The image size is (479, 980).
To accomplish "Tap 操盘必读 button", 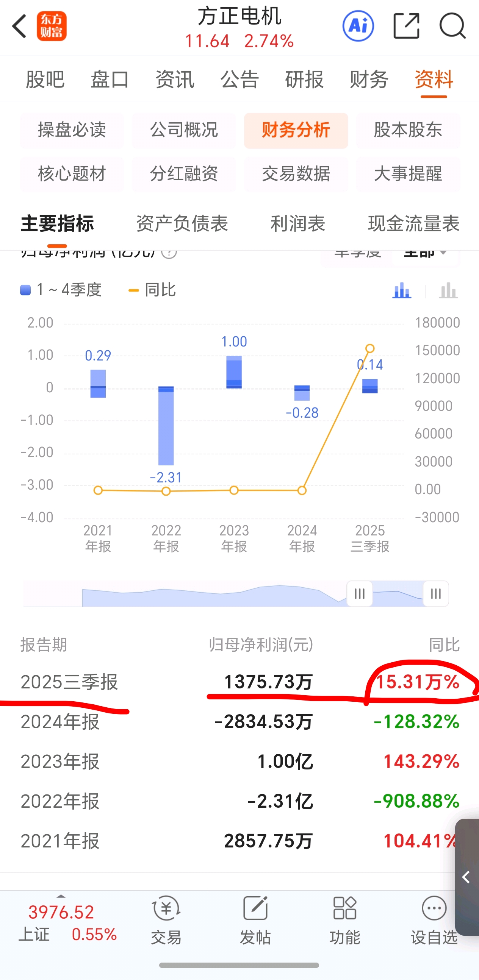I will pyautogui.click(x=72, y=131).
